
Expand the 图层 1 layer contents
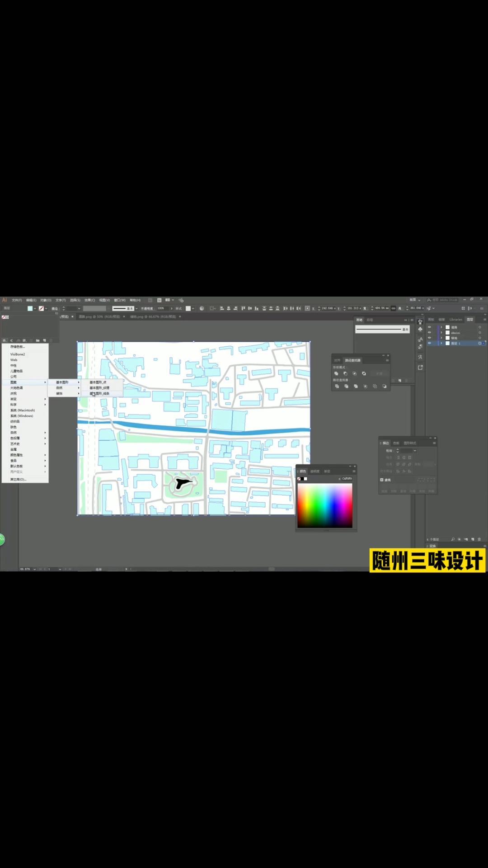[441, 344]
